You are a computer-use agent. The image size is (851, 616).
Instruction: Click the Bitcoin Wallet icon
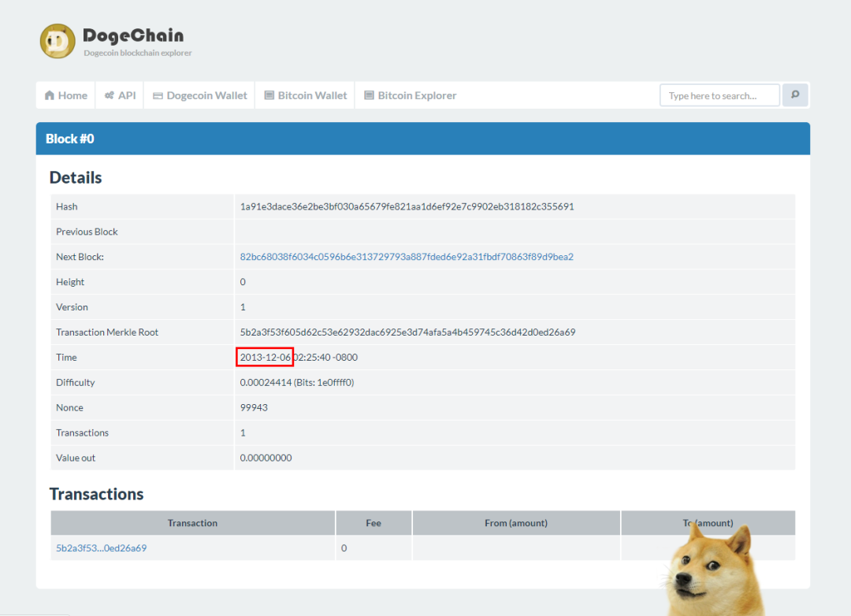click(269, 95)
